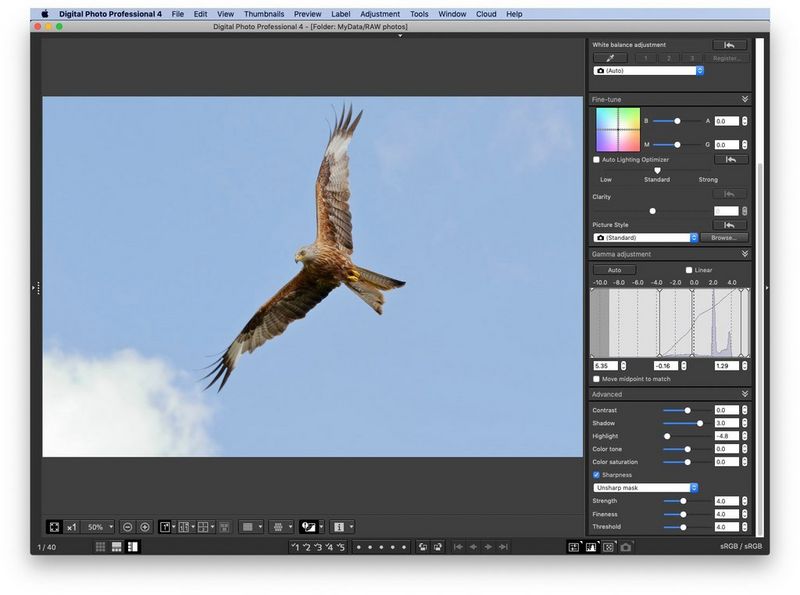The height and width of the screenshot is (595, 800).
Task: Open the info palette icon in toolbar
Action: pyautogui.click(x=340, y=527)
